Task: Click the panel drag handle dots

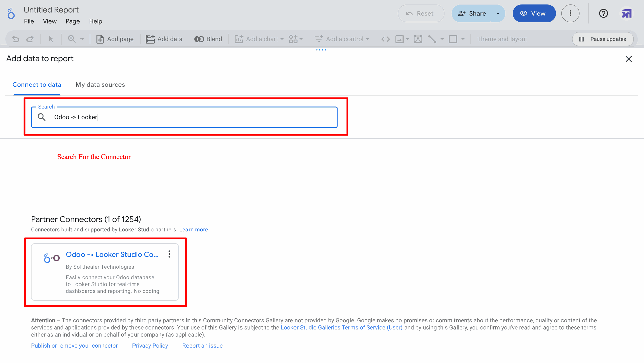Action: click(321, 50)
